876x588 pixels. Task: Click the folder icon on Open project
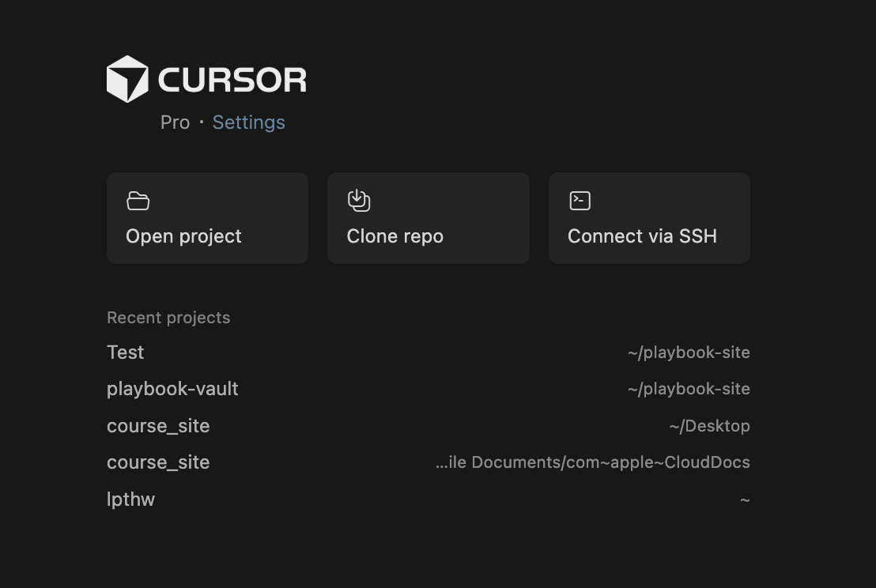pyautogui.click(x=138, y=201)
